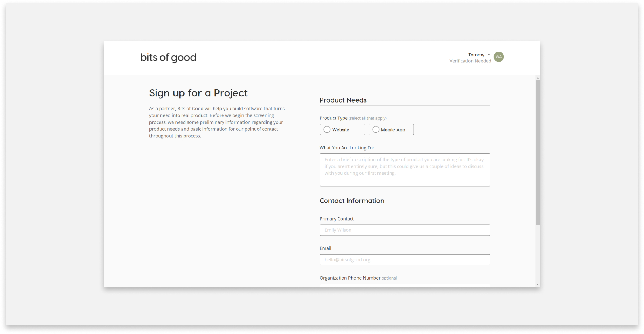Click the Product Type label text
Viewport: 644px width, 334px height.
(333, 118)
